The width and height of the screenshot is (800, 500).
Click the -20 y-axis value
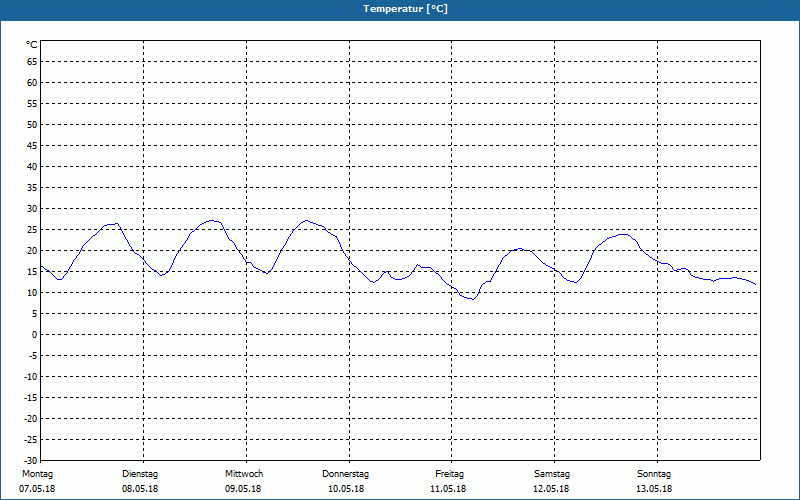pyautogui.click(x=31, y=418)
